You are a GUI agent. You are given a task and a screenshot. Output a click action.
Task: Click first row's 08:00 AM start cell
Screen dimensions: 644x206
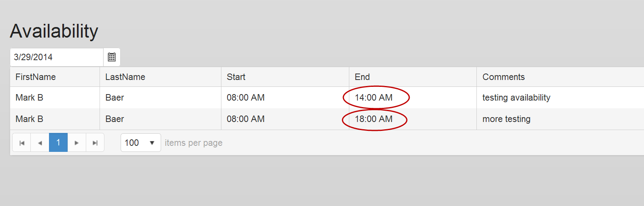pos(246,98)
